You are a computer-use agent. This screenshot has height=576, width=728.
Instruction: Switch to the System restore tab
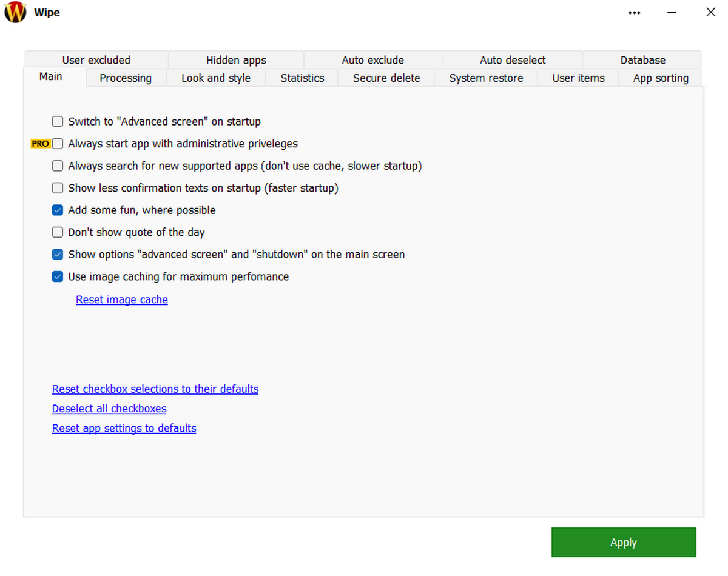pos(486,78)
